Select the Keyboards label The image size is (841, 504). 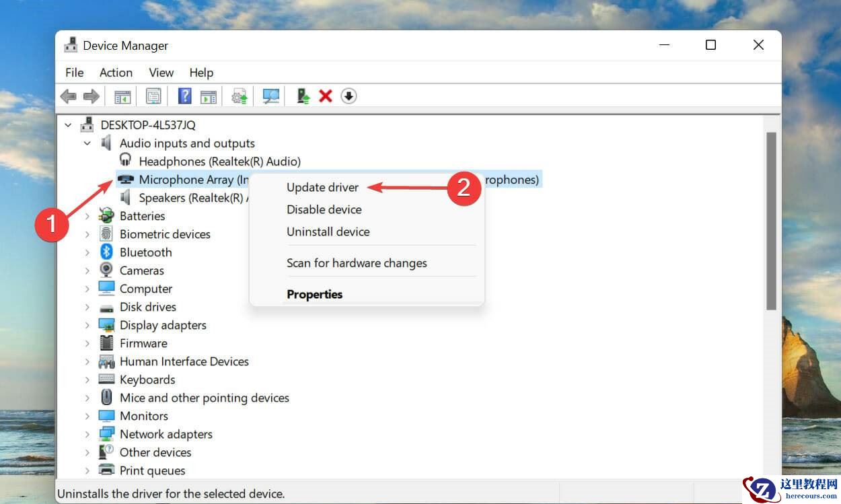[x=147, y=380]
